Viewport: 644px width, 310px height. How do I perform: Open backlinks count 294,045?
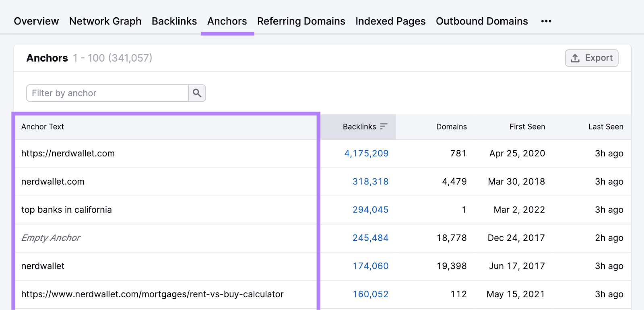(x=370, y=209)
